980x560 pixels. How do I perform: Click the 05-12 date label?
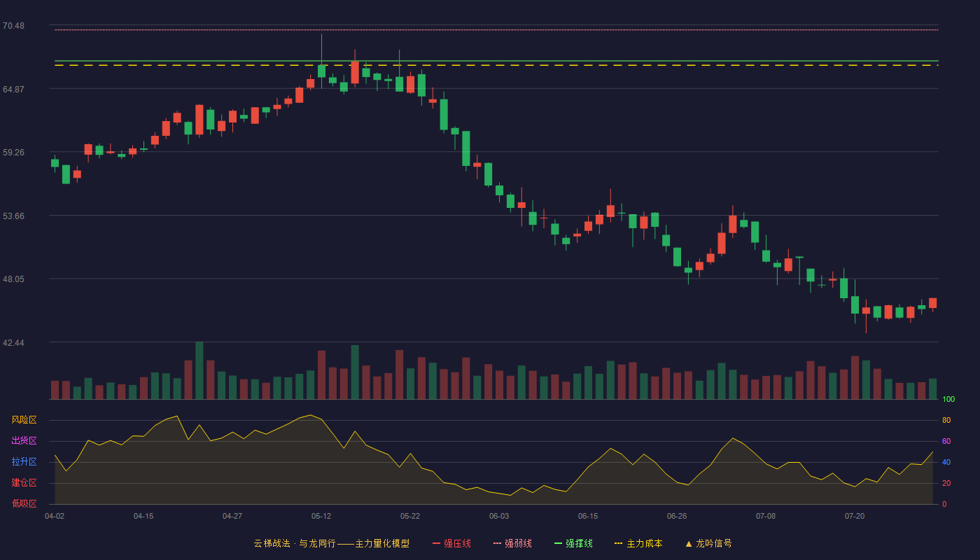point(321,516)
